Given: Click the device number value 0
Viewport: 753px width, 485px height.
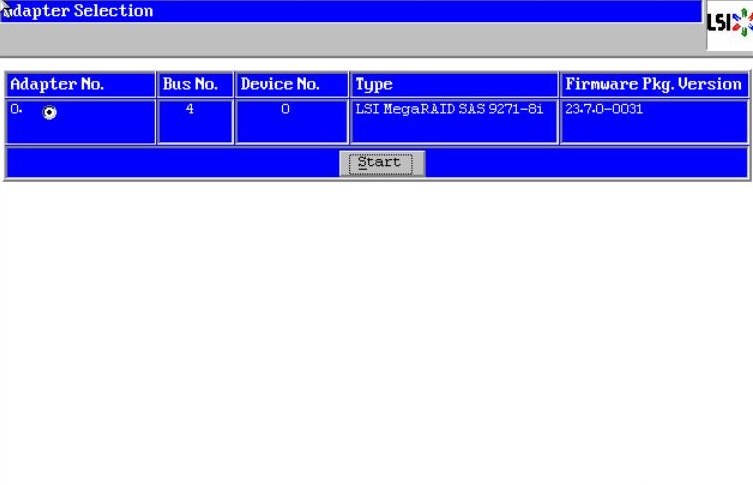Looking at the screenshot, I should point(285,109).
